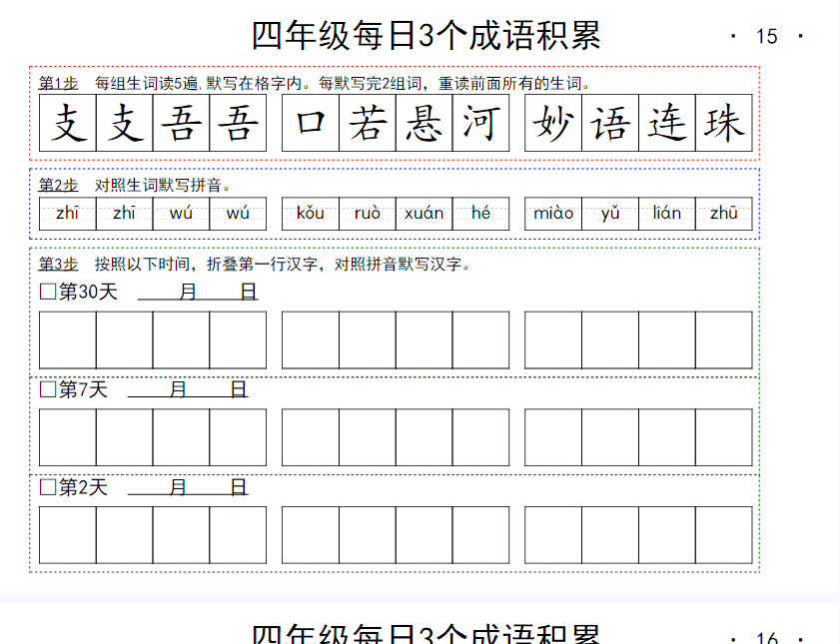The width and height of the screenshot is (840, 644).
Task: Tick the 第30天 checkbox
Action: 47,292
